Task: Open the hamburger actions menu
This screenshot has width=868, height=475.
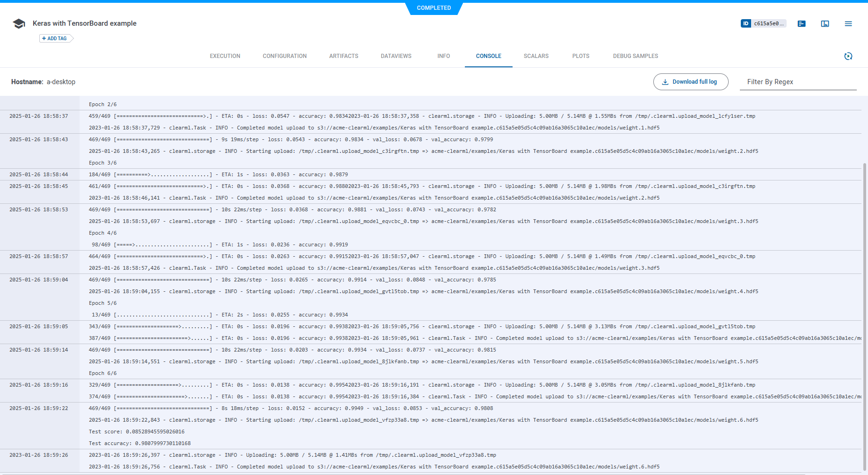Action: (x=848, y=24)
